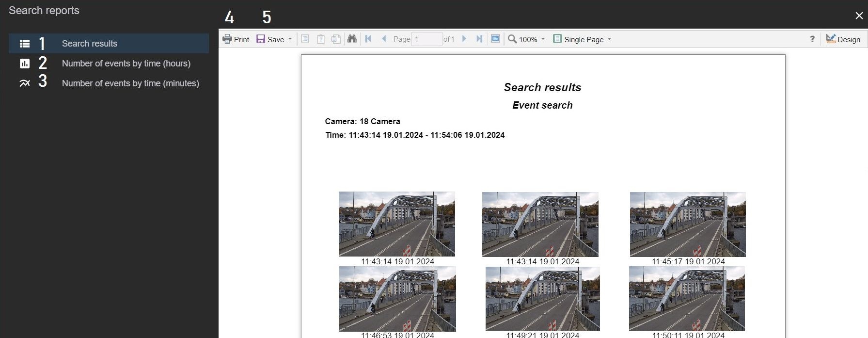Click the thumbnail stamped 11:45:17 19.01.2024
The height and width of the screenshot is (338, 868).
click(x=688, y=225)
